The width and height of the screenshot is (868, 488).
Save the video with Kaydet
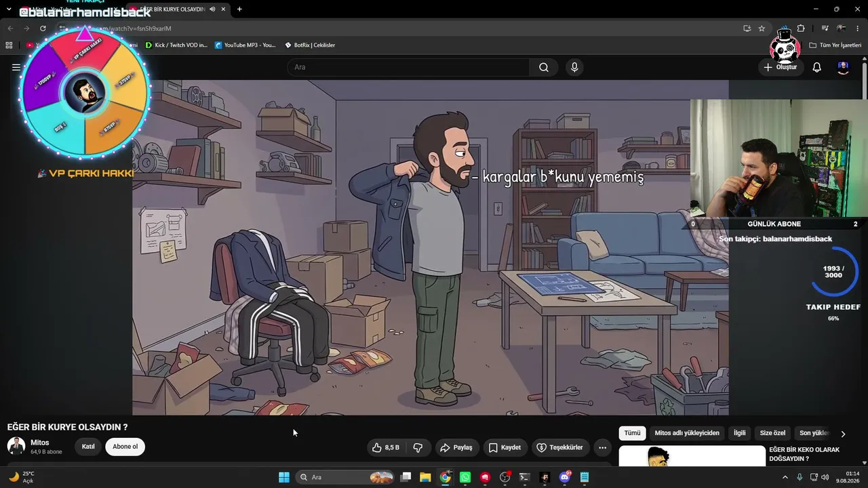click(x=505, y=447)
